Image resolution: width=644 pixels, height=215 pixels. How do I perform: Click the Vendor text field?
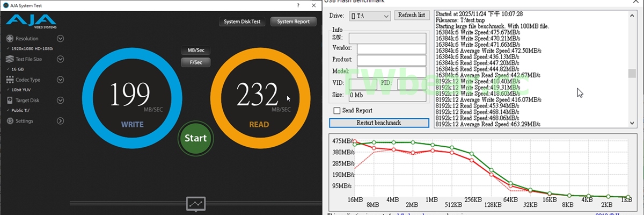coord(391,48)
